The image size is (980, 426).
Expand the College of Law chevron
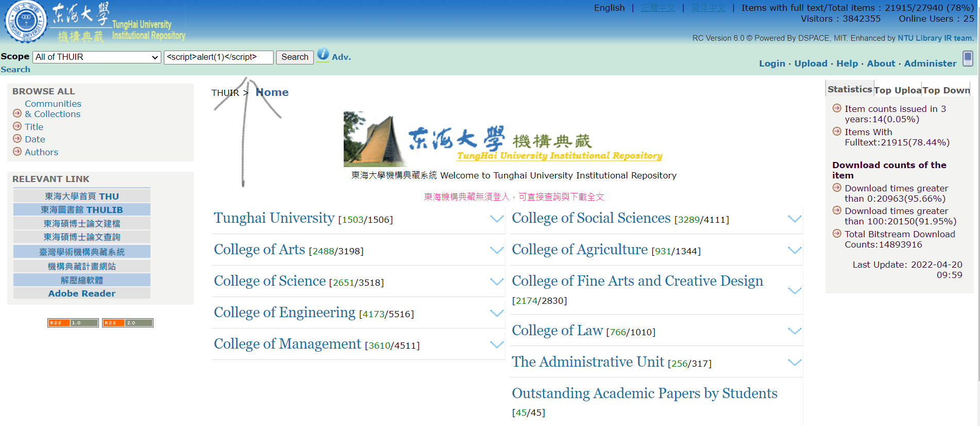coord(795,331)
